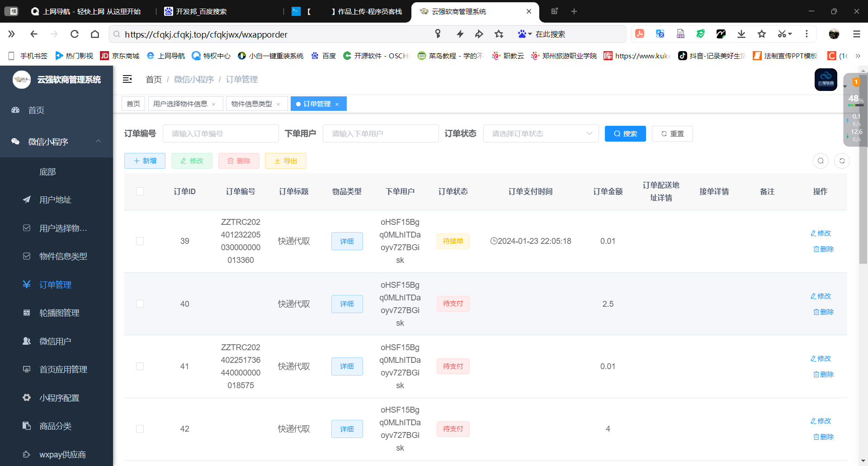Open 用户地址 in the sidebar
Viewport: 868px width, 466px height.
(57, 200)
